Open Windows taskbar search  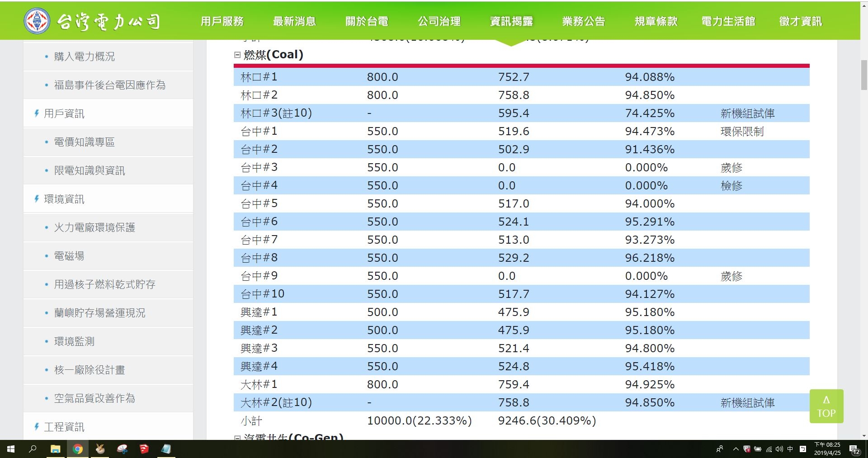pos(33,449)
